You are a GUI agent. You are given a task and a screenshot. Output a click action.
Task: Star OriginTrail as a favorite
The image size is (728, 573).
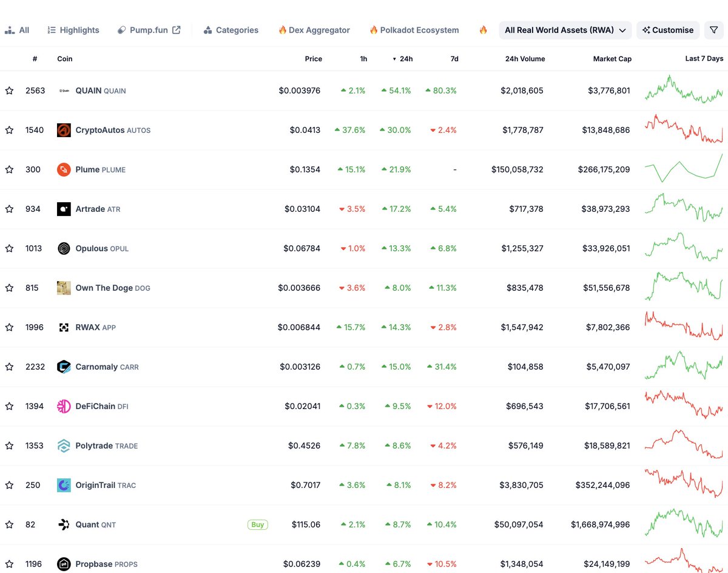pos(9,485)
